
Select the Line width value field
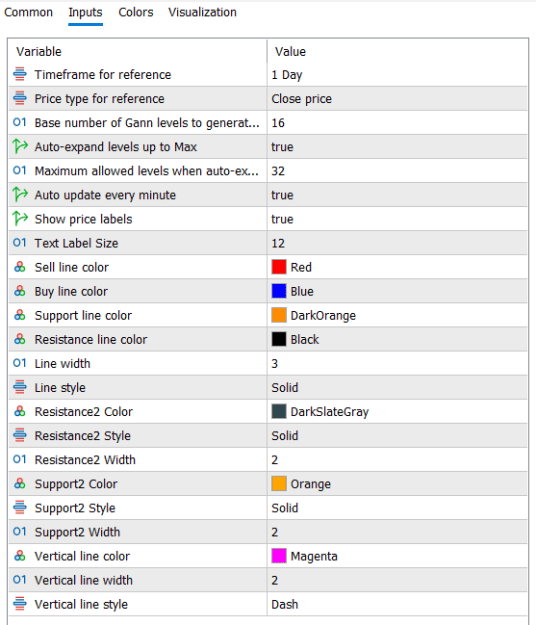[397, 363]
